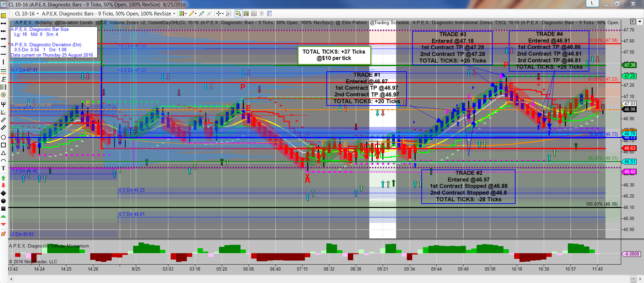Click the 46.63 red price marker
This screenshot has width=644, height=283.
pyautogui.click(x=630, y=148)
